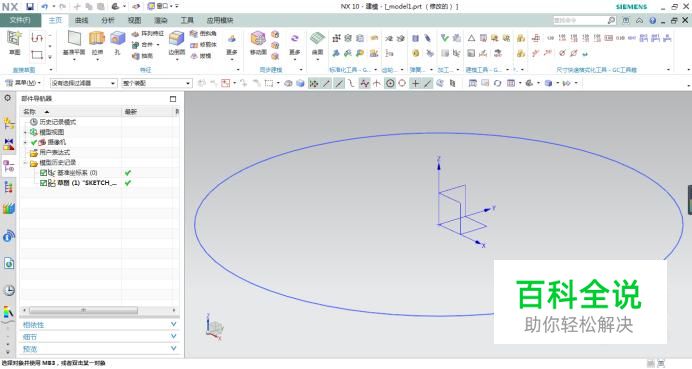Expand the 模型视图 tree node
The height and width of the screenshot is (369, 692).
tap(26, 132)
